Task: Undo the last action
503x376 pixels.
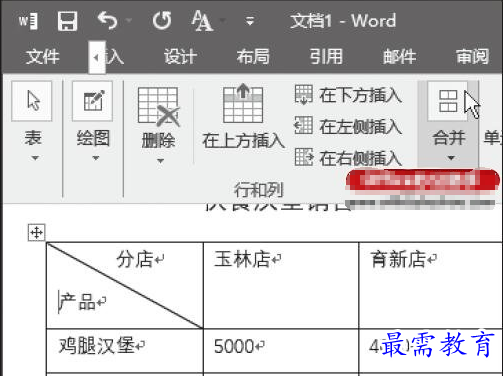Action: [x=107, y=21]
